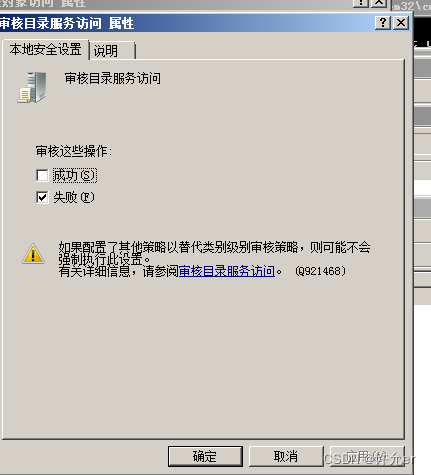Screen dimensions: 431x475
Task: Open the 审核目录服务访问 hyperlink
Action: (227, 271)
